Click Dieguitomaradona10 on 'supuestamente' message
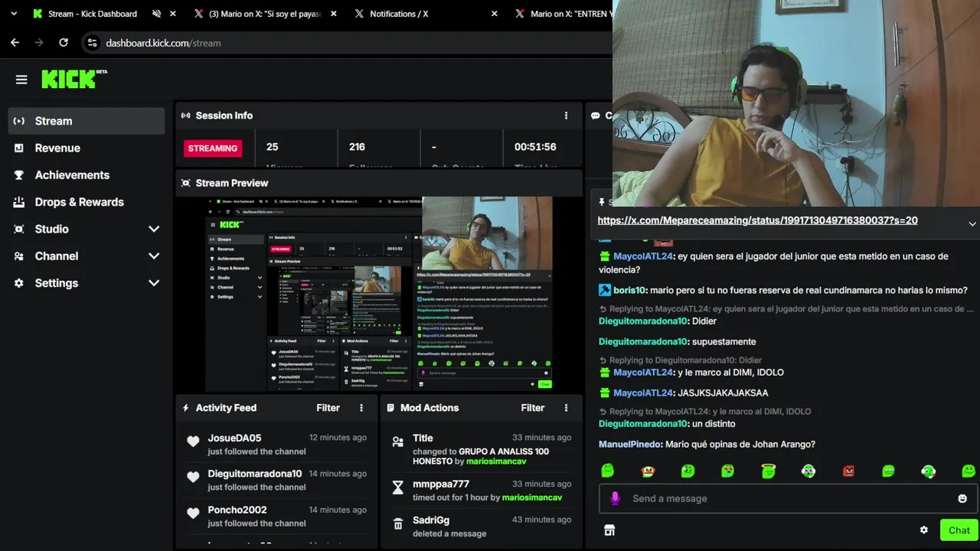Image resolution: width=980 pixels, height=551 pixels. click(x=643, y=341)
